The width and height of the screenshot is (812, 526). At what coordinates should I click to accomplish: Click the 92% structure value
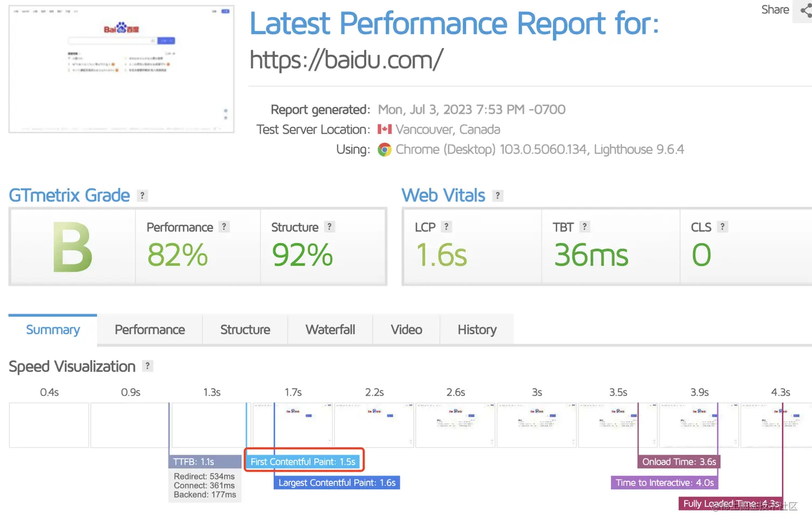(x=302, y=254)
